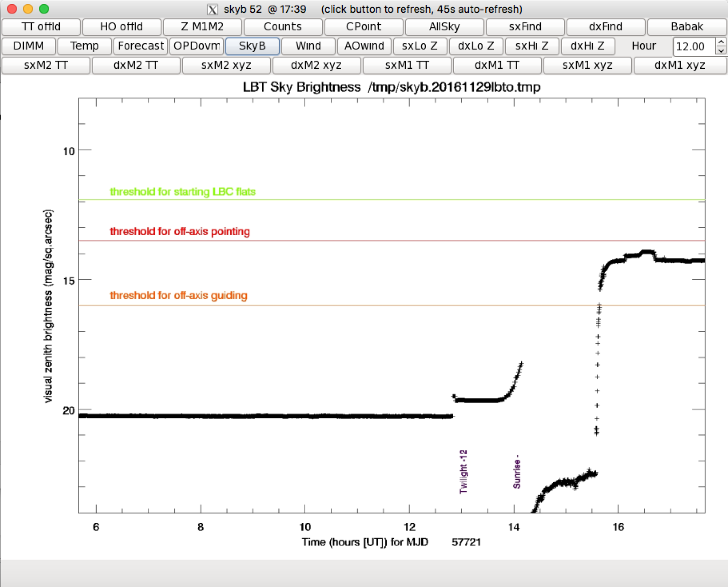Screen dimensions: 728x587
Task: Click the sxM1 TT button
Action: tap(407, 65)
